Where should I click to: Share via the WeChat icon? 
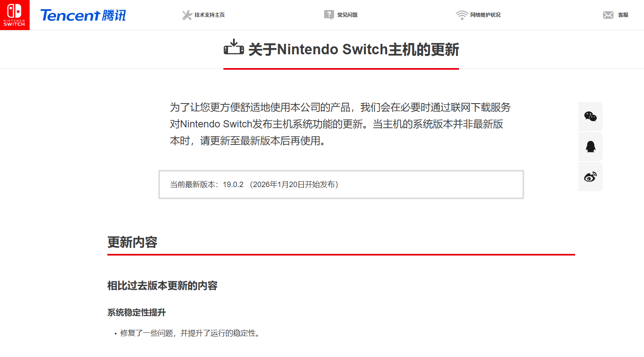coord(590,116)
